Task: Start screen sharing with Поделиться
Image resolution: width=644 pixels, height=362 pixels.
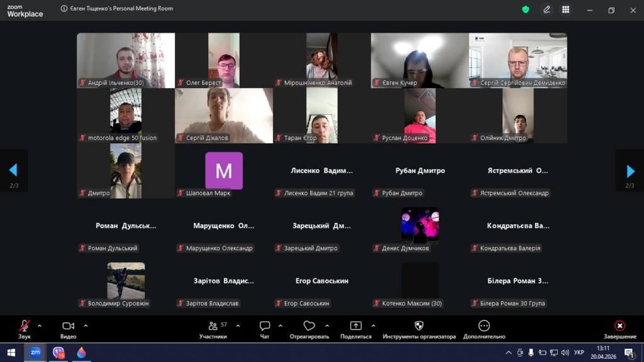Action: [x=356, y=327]
